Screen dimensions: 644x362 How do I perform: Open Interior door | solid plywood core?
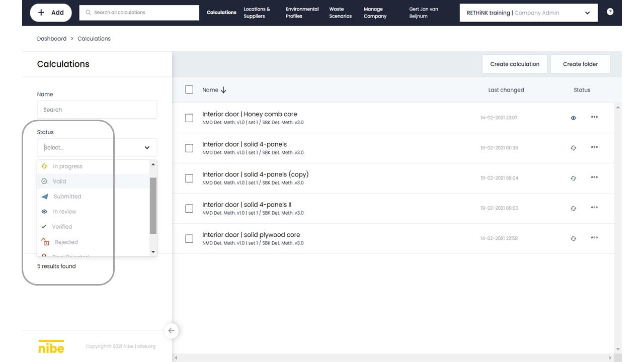click(x=251, y=235)
